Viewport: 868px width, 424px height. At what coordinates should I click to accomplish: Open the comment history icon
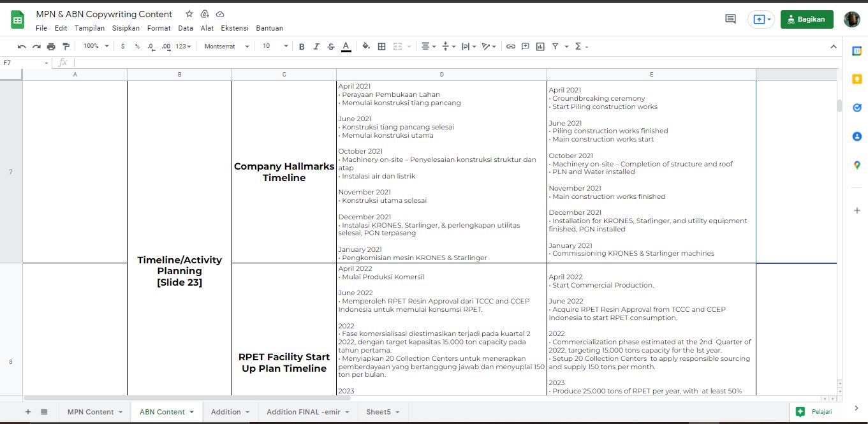coord(730,19)
